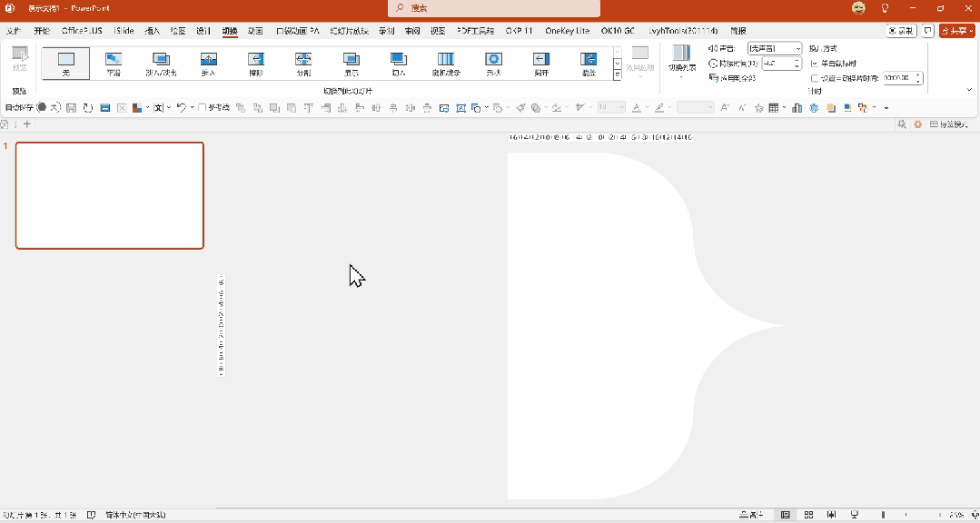Viewport: 980px width, 523px height.
Task: Click the lightbulb icon in title bar
Action: [x=885, y=8]
